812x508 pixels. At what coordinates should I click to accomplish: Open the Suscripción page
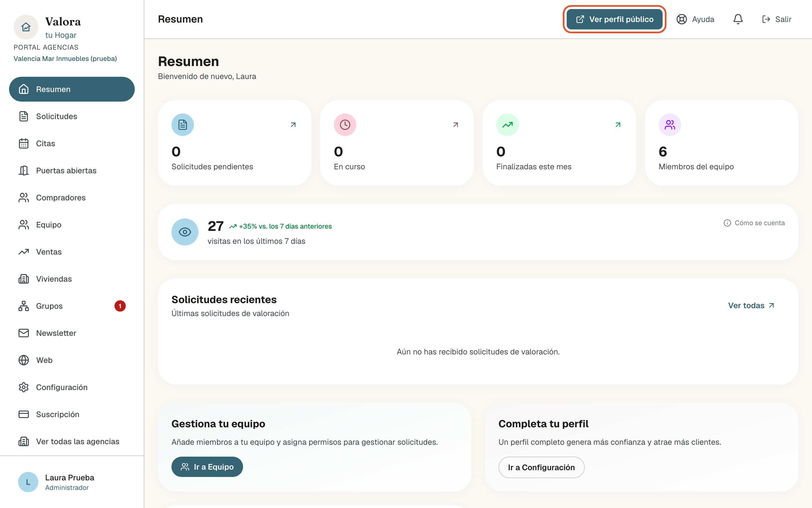[x=72, y=414]
